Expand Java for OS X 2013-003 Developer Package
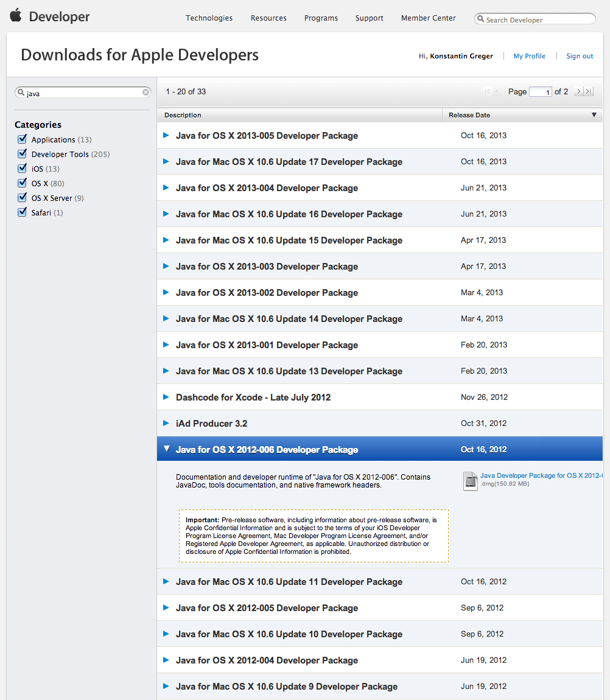Viewport: 610px width, 700px height. coord(166,266)
